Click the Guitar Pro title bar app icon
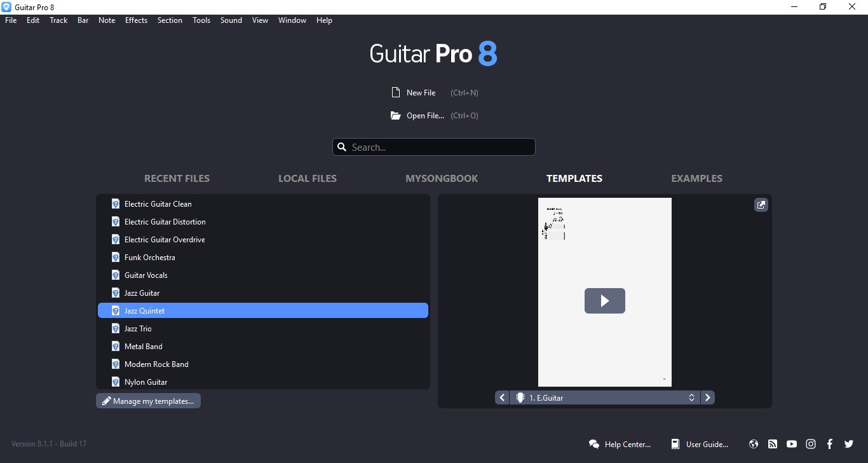Viewport: 868px width, 463px height. tap(6, 6)
